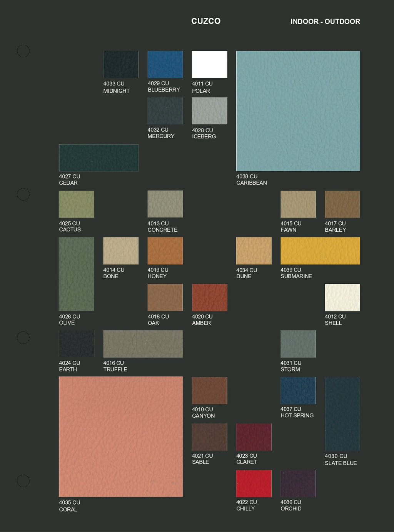Select the tall Slate Blue 4030 CU swatch
The width and height of the screenshot is (394, 532).
342,414
